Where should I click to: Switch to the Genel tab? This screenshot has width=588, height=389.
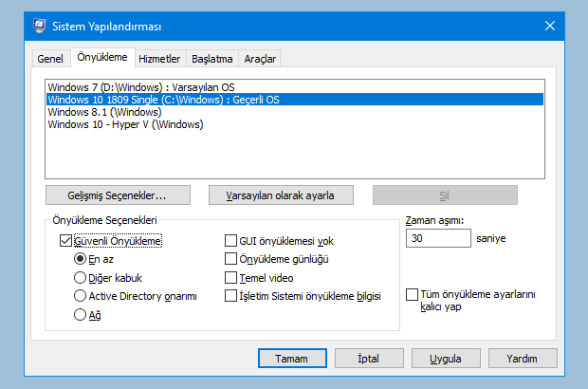[50, 59]
